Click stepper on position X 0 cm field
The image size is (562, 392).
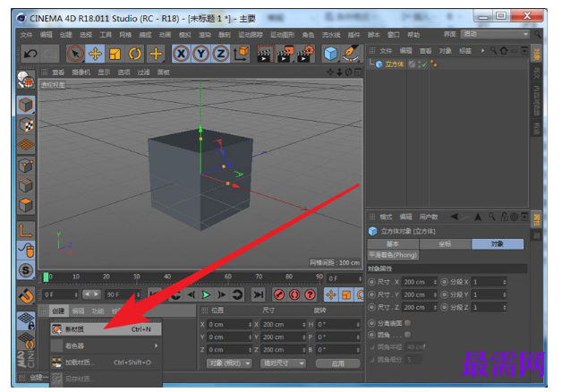250,325
